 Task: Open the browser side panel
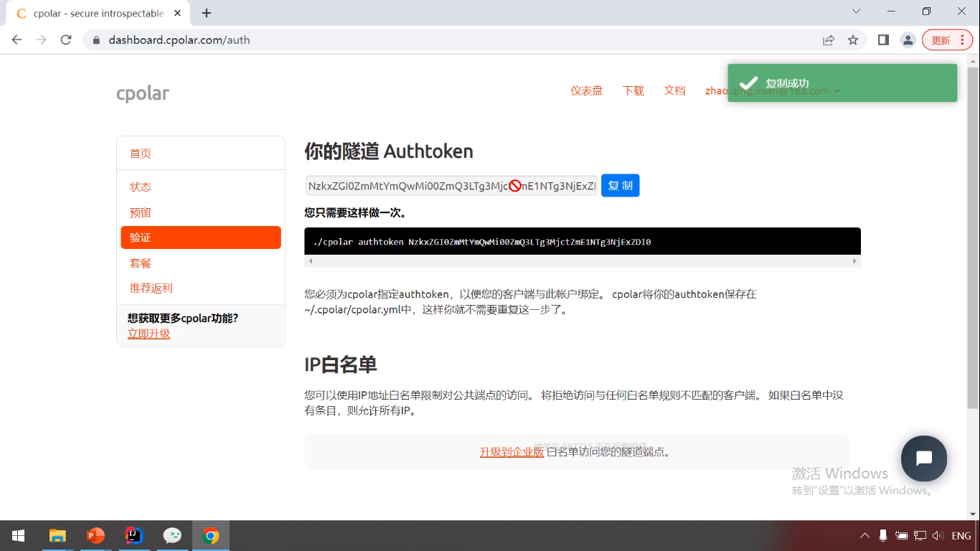coord(883,40)
